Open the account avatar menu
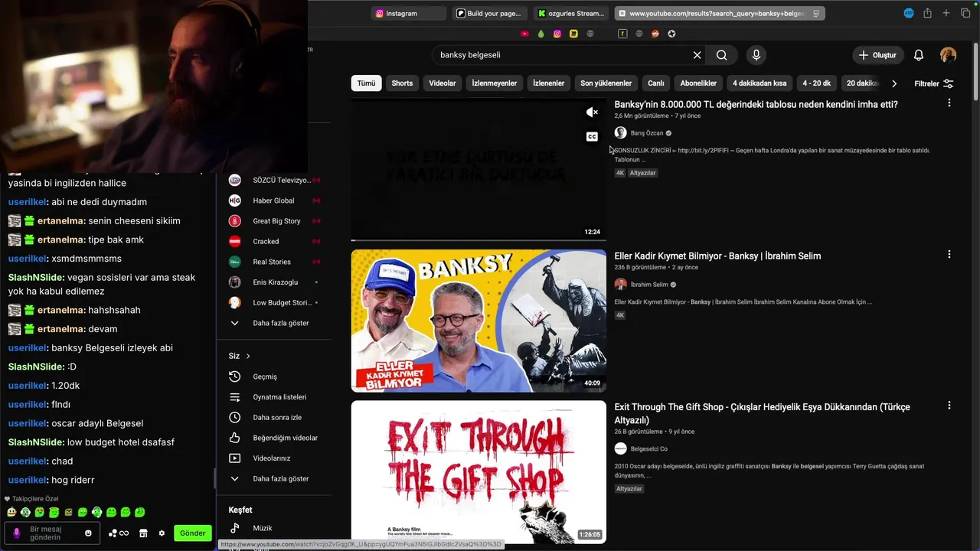Viewport: 980px width, 551px height. click(948, 55)
